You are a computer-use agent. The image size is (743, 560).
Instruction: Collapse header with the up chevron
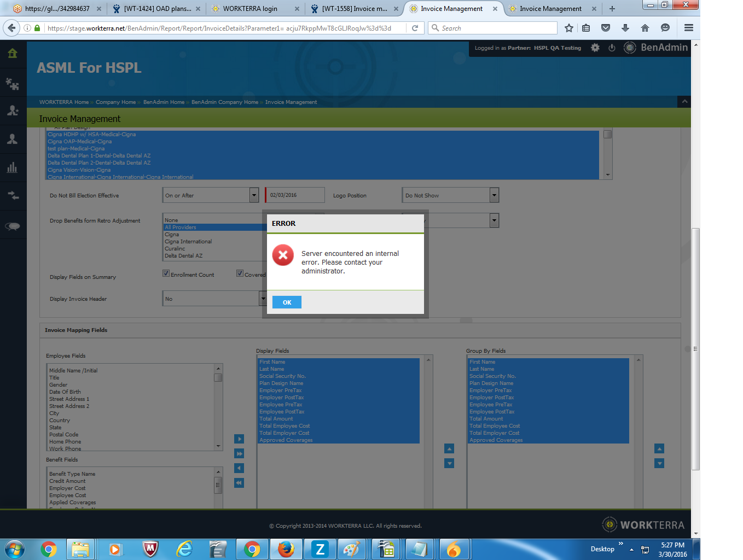[684, 102]
